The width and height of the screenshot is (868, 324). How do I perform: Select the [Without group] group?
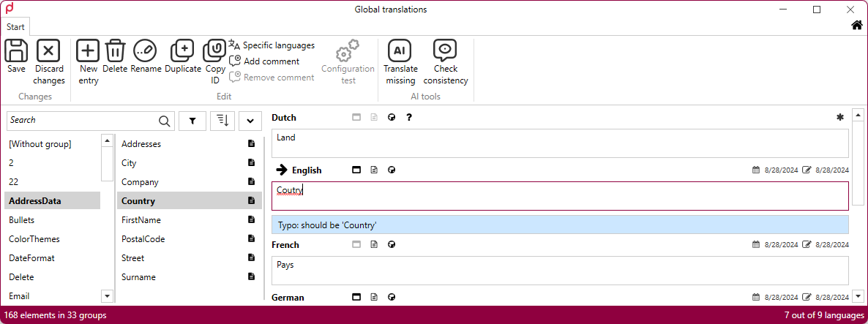53,144
